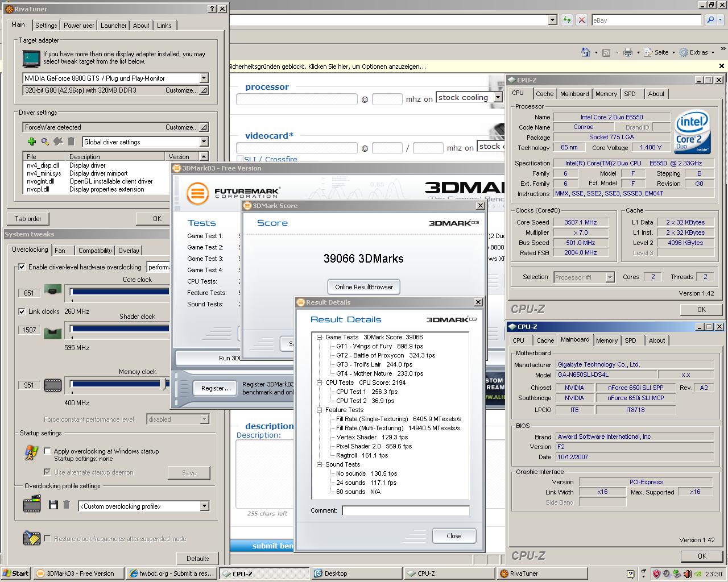The image size is (728, 582).
Task: Open Memory tab in the upper CPU-Z window
Action: tap(606, 94)
